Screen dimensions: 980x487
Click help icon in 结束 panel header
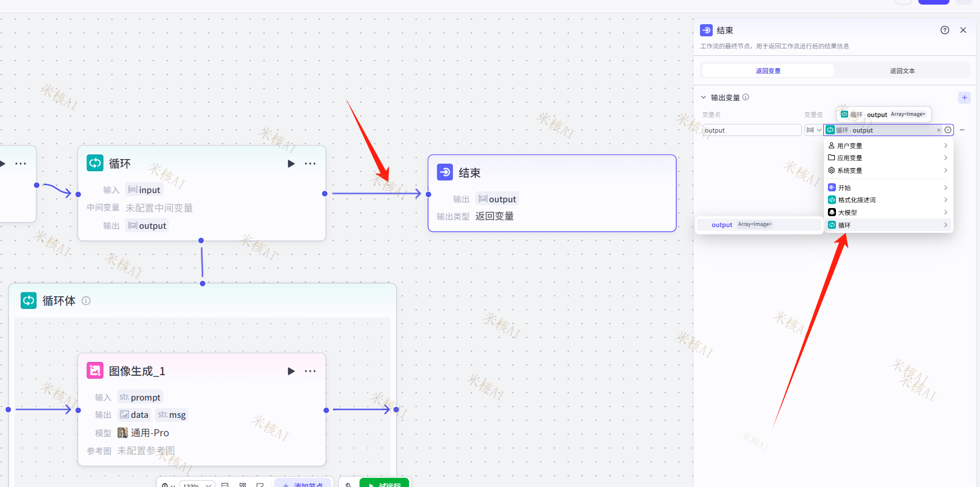(x=945, y=30)
